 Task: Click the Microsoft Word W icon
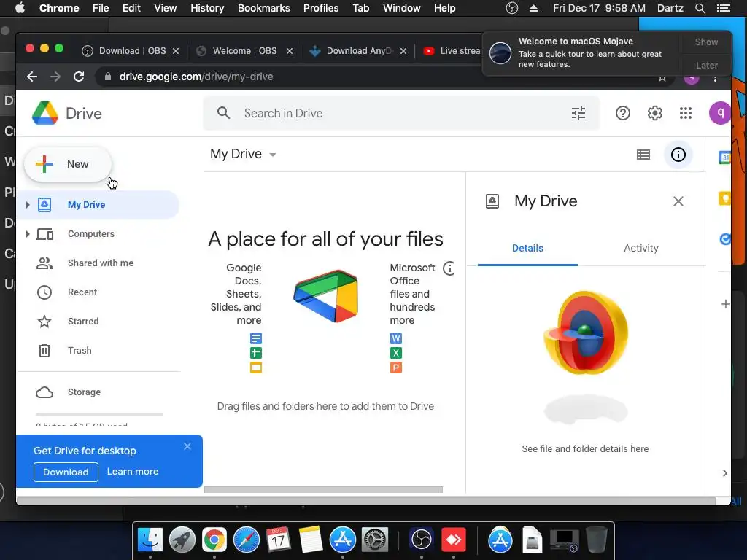tap(396, 338)
